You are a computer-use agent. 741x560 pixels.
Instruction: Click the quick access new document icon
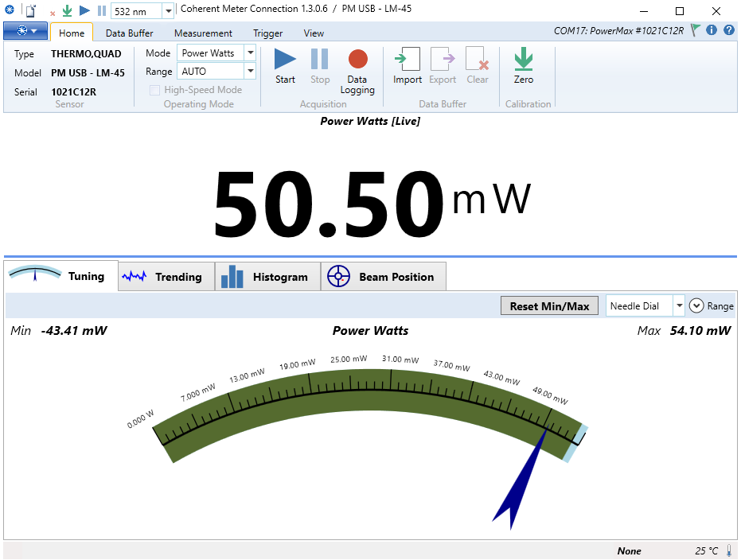[30, 11]
